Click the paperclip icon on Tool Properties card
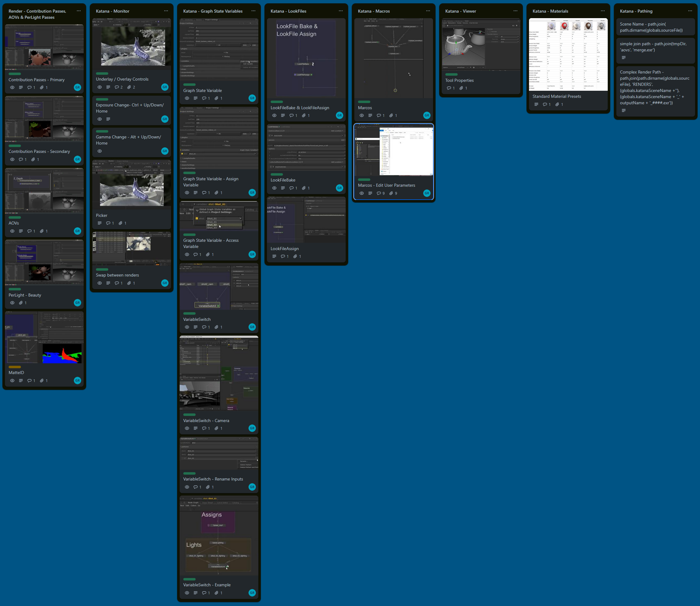The width and height of the screenshot is (700, 606). 461,88
